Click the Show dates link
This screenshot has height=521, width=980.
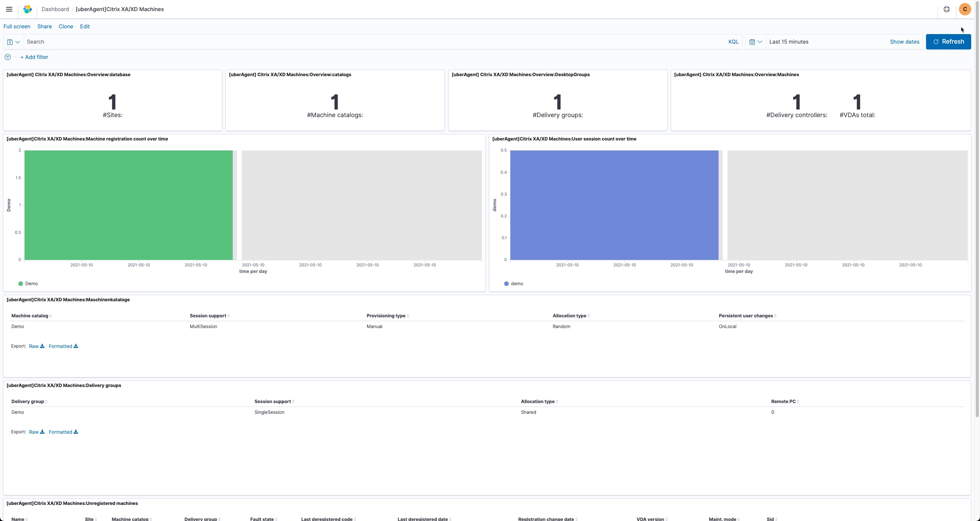(x=904, y=42)
